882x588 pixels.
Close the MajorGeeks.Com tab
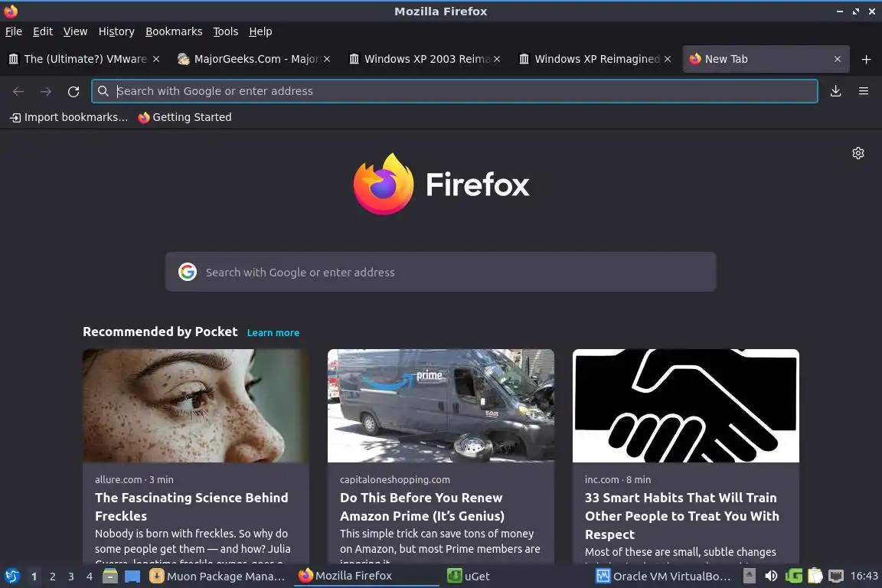coord(327,59)
